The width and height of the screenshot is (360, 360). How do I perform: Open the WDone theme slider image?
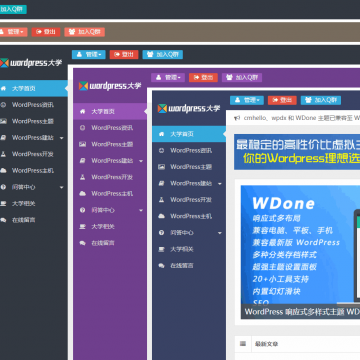[x=300, y=252]
